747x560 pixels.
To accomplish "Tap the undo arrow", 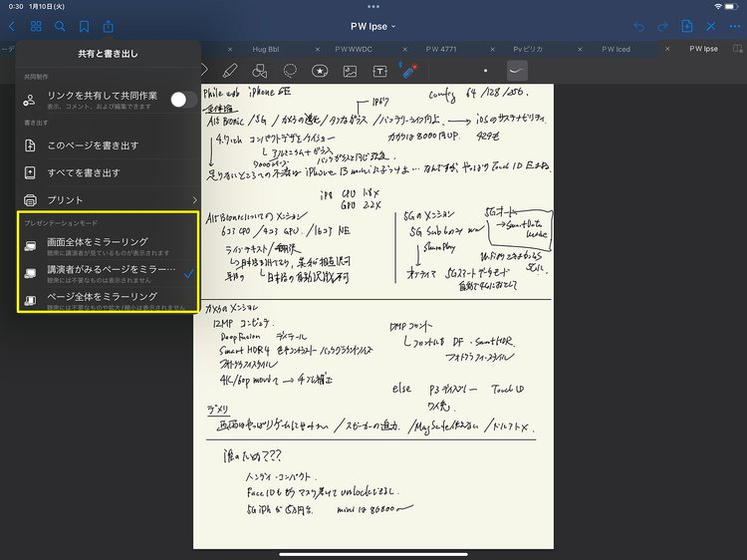I will pyautogui.click(x=638, y=26).
